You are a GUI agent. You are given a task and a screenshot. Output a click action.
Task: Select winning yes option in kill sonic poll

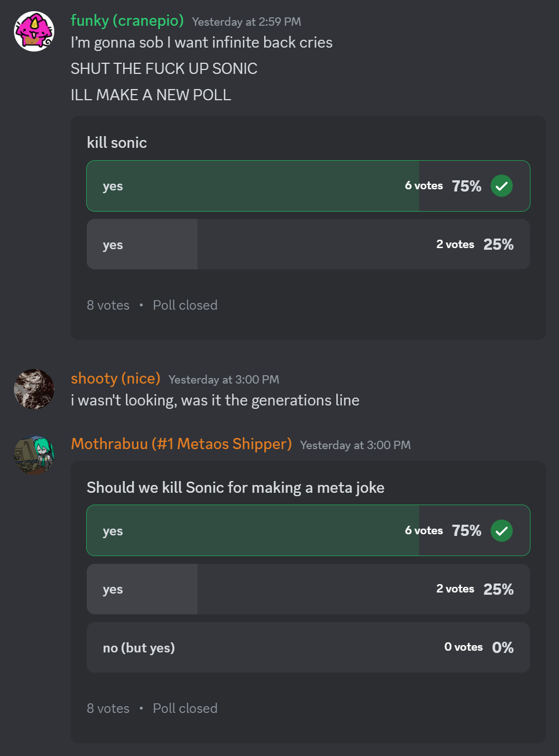[252, 186]
